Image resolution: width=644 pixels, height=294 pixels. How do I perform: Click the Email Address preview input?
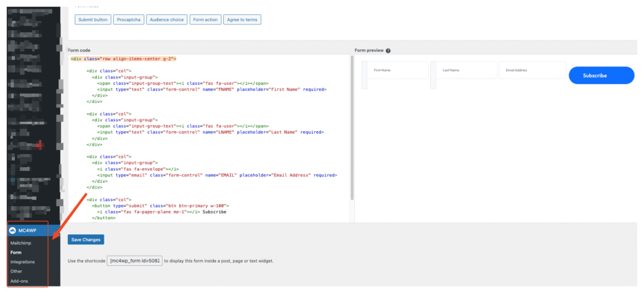pyautogui.click(x=531, y=70)
